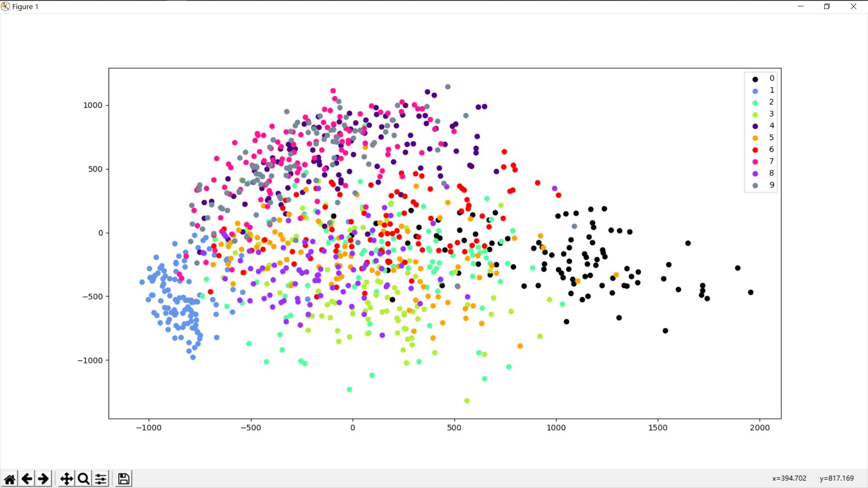Activate the Zoom to rectangle magnifier
This screenshot has width=868, height=488.
click(84, 479)
